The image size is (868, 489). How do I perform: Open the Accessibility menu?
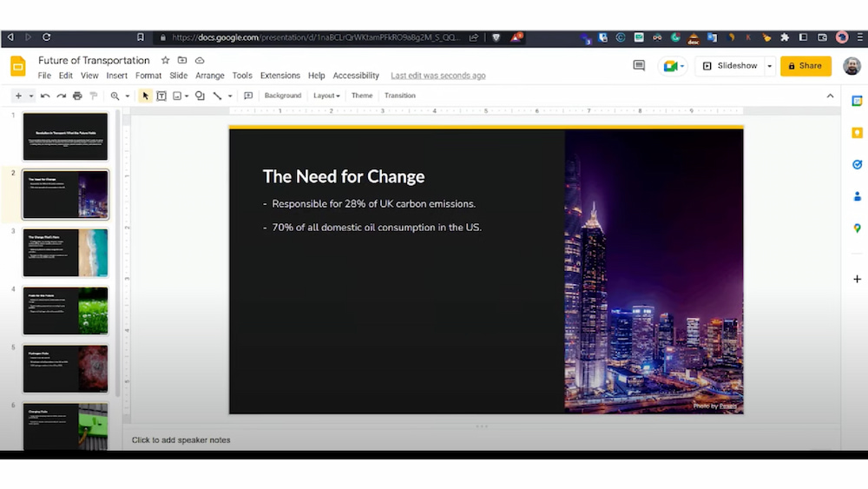pyautogui.click(x=356, y=76)
